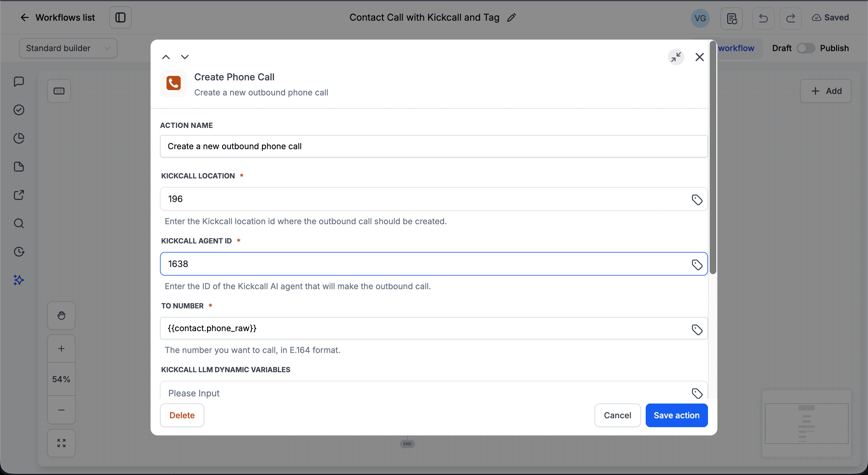Select the END node on canvas
The image size is (868, 475).
coord(407,444)
